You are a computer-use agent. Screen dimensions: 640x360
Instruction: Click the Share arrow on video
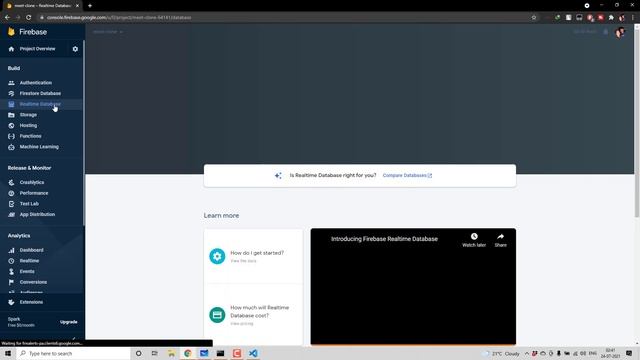tap(500, 236)
